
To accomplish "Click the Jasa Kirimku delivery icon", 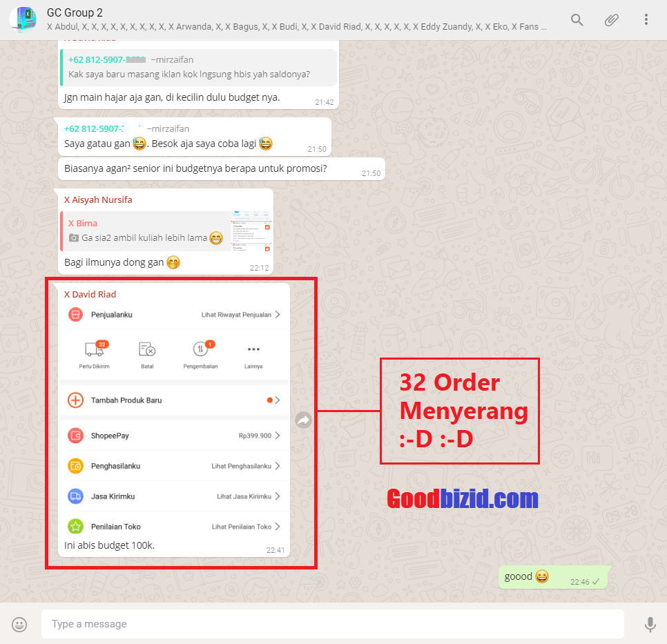I will coord(75,496).
